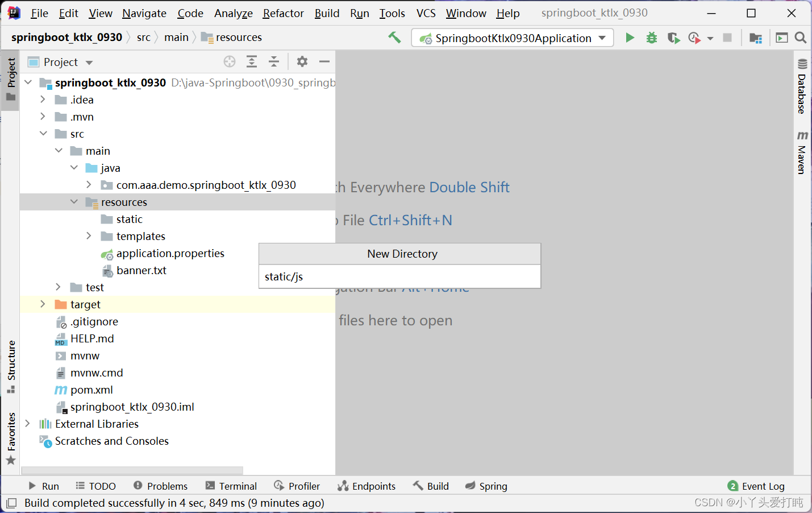Select pom.xml file

coord(91,390)
